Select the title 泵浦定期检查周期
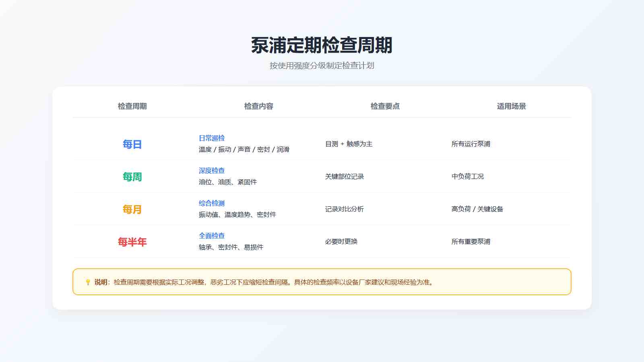Viewport: 644px width, 362px height. click(x=322, y=45)
